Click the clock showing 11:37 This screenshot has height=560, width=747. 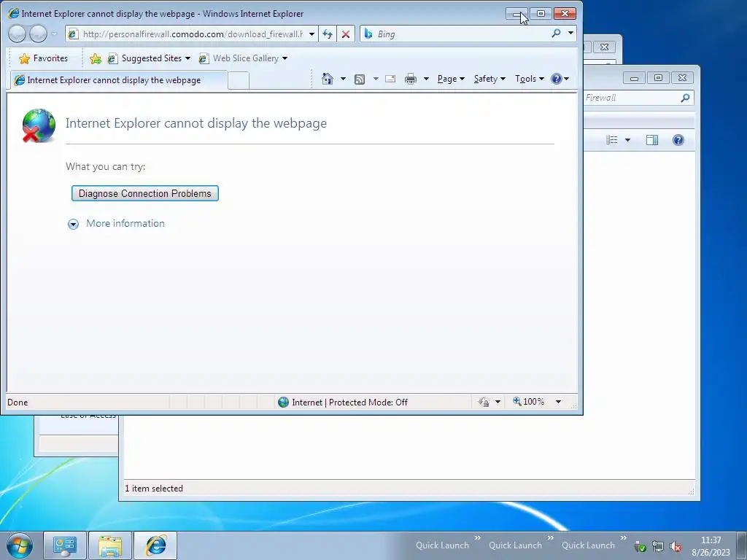(x=711, y=540)
